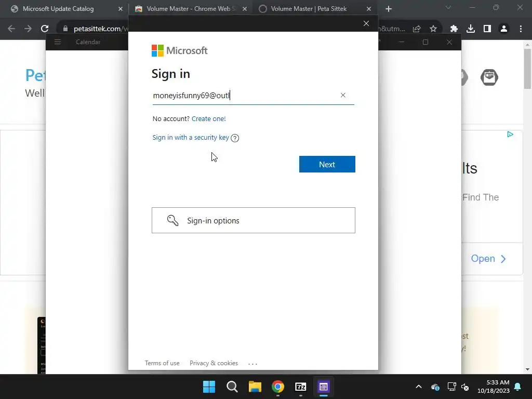Click the OneDrive cloud tray icon

[435, 387]
